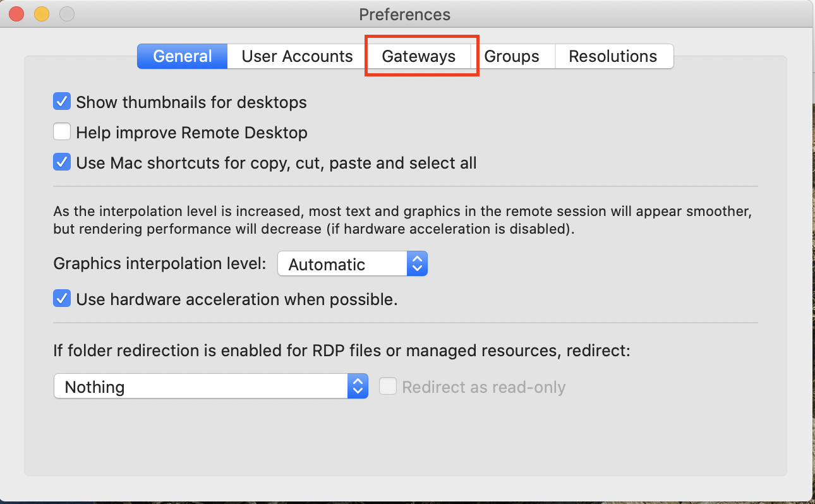The image size is (815, 504).
Task: Uncheck Mac shortcuts for copy and paste
Action: (x=62, y=162)
